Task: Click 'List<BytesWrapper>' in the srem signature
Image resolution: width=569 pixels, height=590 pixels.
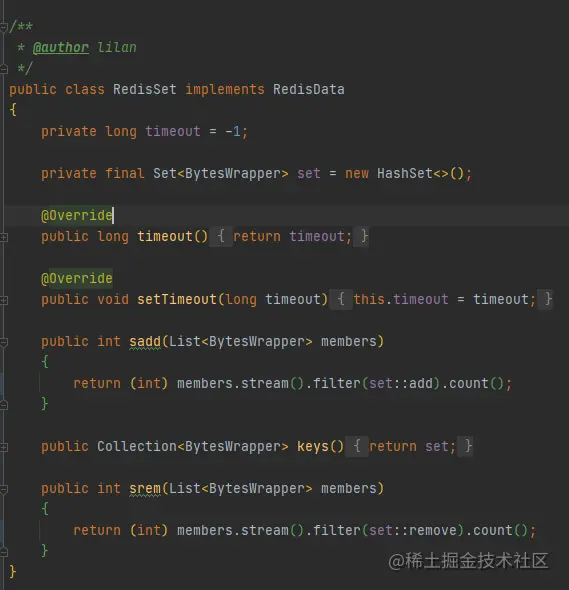Action: (x=240, y=488)
